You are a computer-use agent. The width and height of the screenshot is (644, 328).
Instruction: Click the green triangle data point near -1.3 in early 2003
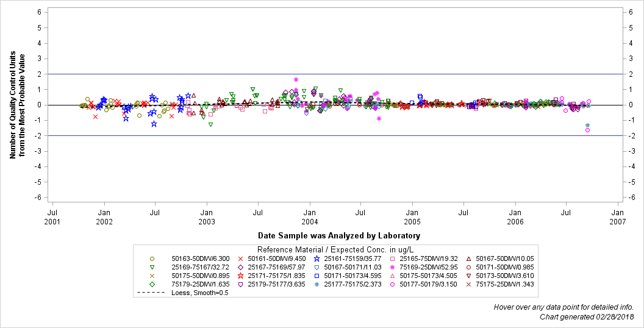(210, 125)
